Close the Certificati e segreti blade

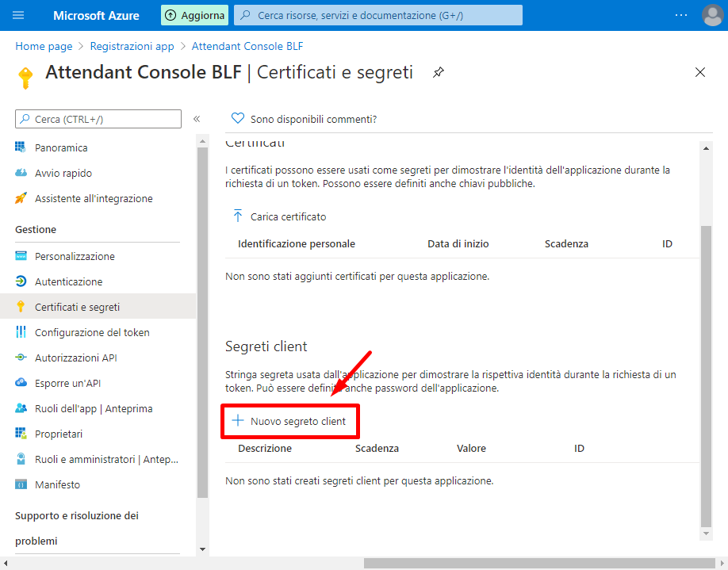point(699,72)
